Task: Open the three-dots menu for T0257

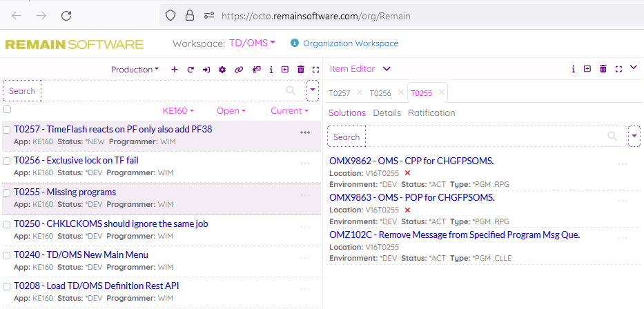Action: (x=305, y=132)
